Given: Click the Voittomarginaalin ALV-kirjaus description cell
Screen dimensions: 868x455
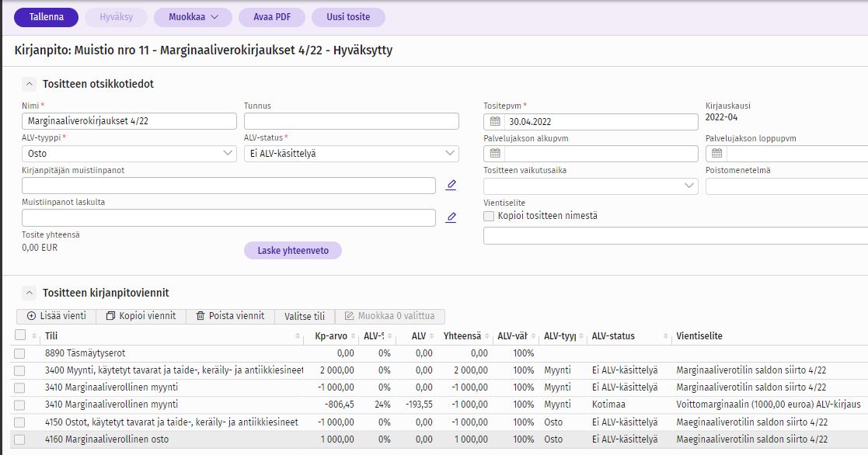Looking at the screenshot, I should (x=769, y=405).
